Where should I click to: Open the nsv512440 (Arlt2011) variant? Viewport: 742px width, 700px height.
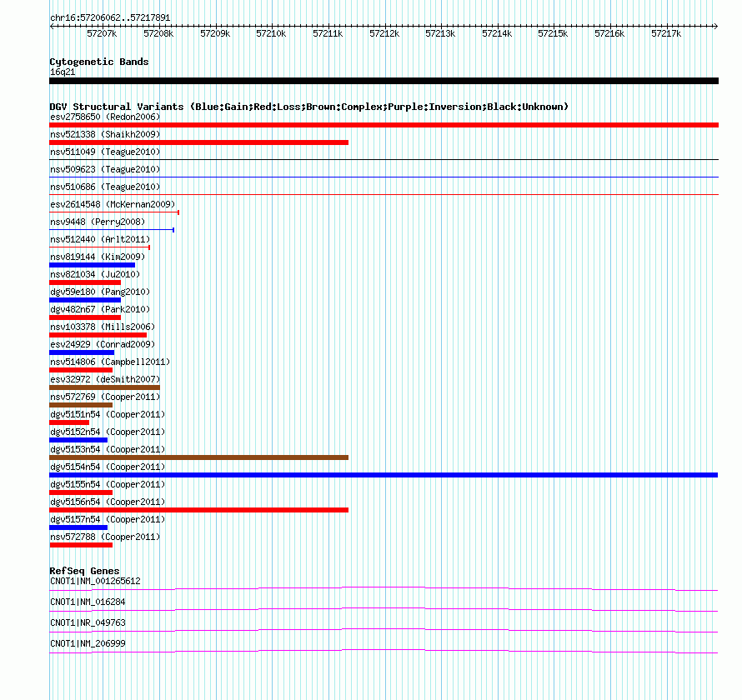pyautogui.click(x=100, y=239)
